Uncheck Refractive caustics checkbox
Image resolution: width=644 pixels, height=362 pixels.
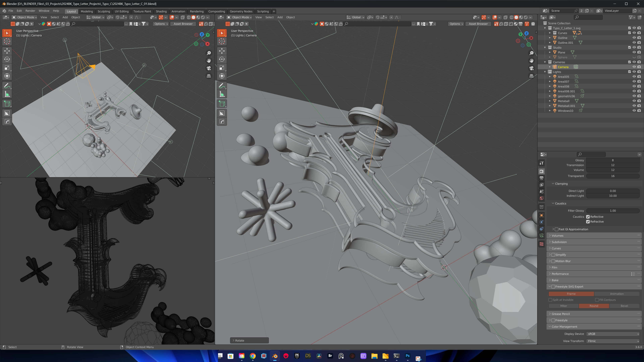tap(588, 222)
